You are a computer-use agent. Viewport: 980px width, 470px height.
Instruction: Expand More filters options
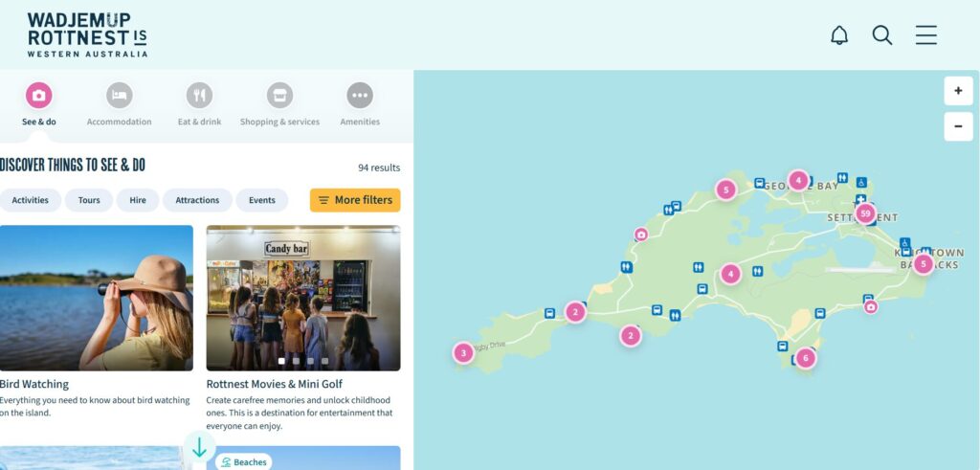point(355,200)
